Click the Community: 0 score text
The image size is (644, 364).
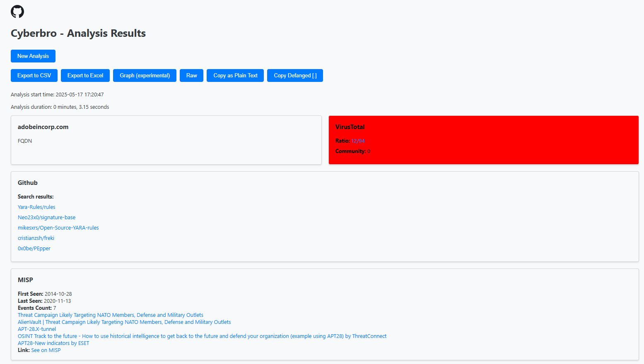pos(353,151)
